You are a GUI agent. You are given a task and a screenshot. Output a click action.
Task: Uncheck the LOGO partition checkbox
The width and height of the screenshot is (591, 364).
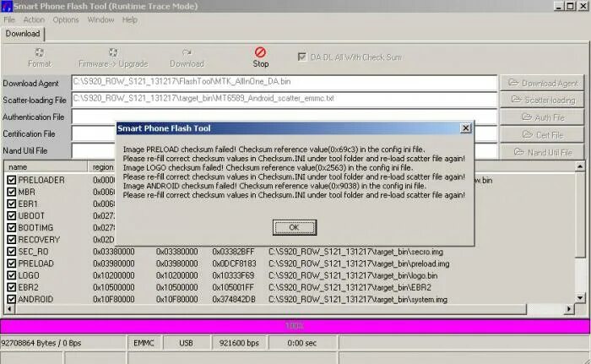pyautogui.click(x=11, y=275)
